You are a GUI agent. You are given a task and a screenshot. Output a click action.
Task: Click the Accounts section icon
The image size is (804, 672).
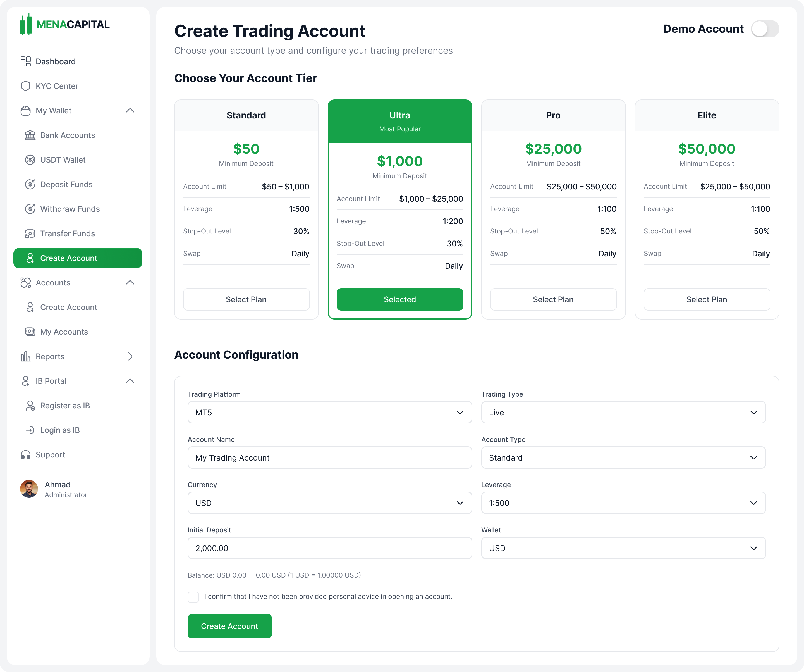coord(26,283)
